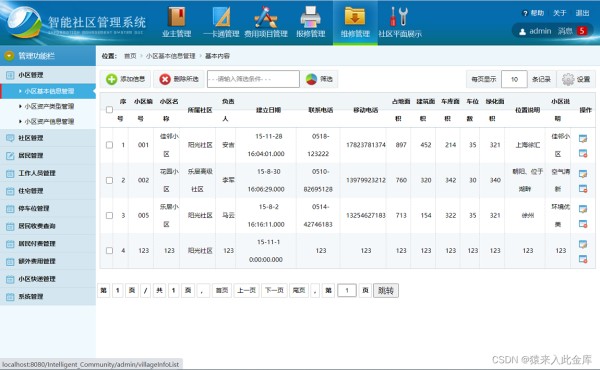Screen dimensions: 600x370
Task: Tick the checkbox for row 4 (123)
Action: coord(109,251)
